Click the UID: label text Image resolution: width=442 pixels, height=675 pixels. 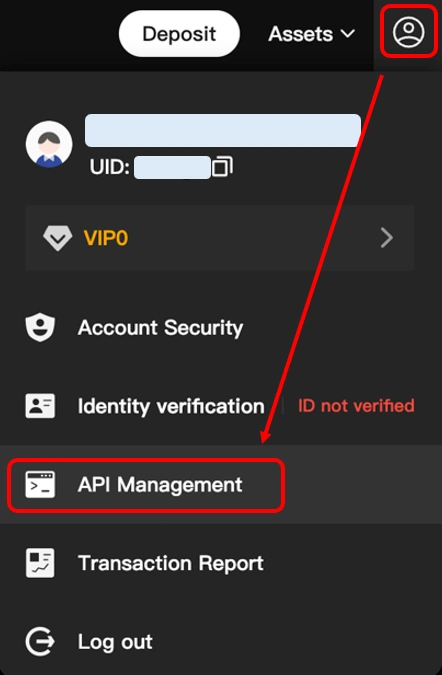pyautogui.click(x=109, y=167)
